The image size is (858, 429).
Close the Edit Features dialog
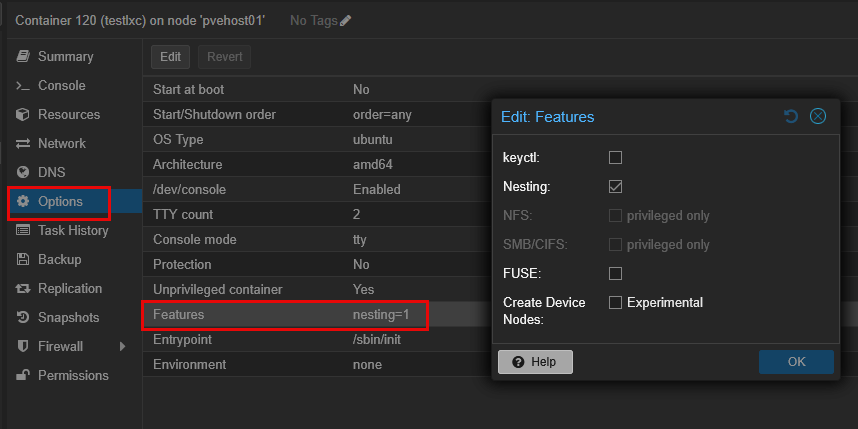coord(818,116)
